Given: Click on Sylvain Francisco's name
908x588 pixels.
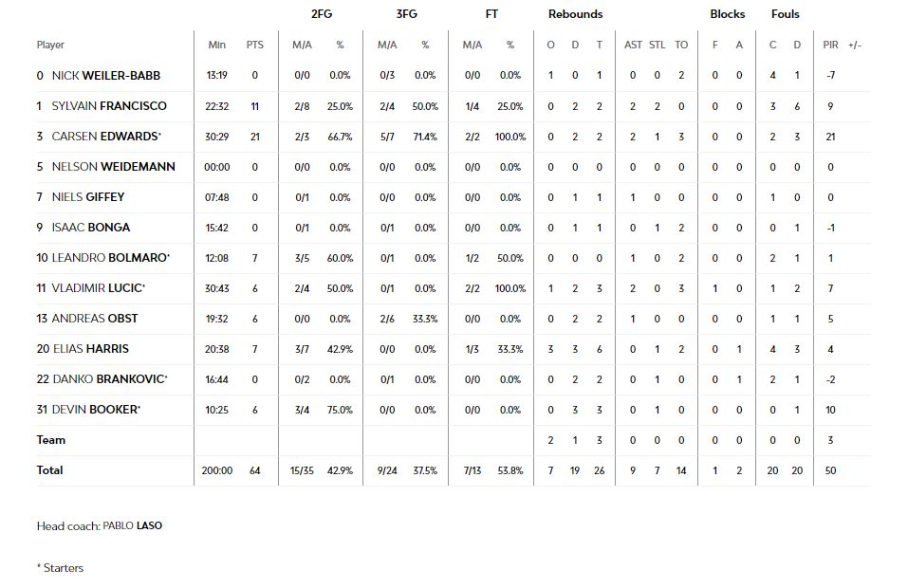Looking at the screenshot, I should (x=108, y=106).
